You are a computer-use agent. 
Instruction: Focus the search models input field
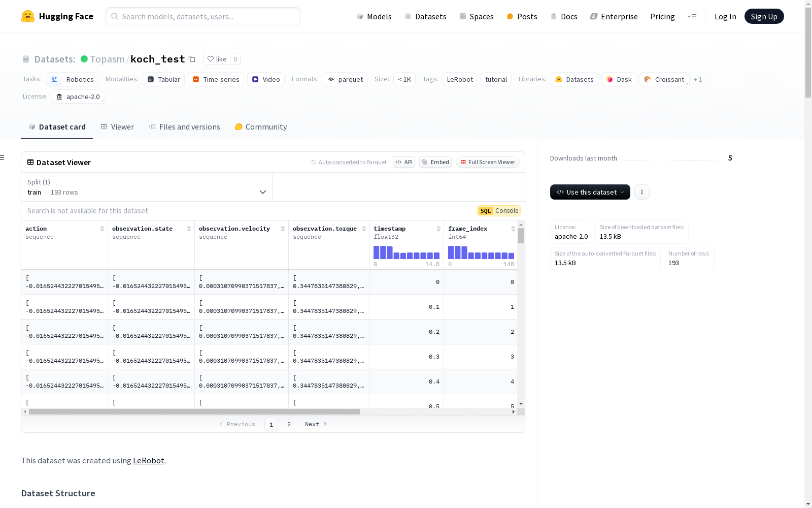[203, 16]
